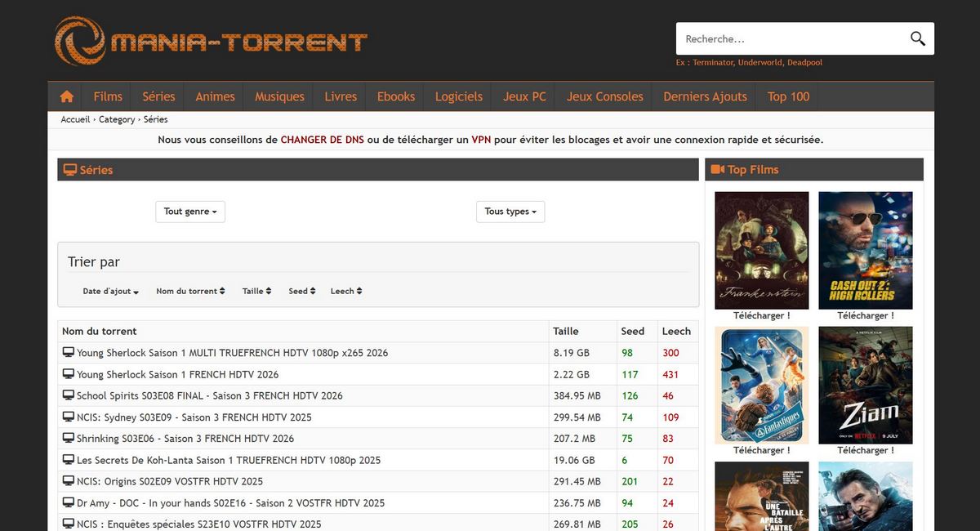Open School Spirits S03E08 FINAL torrent link
The height and width of the screenshot is (531, 980).
pos(209,395)
